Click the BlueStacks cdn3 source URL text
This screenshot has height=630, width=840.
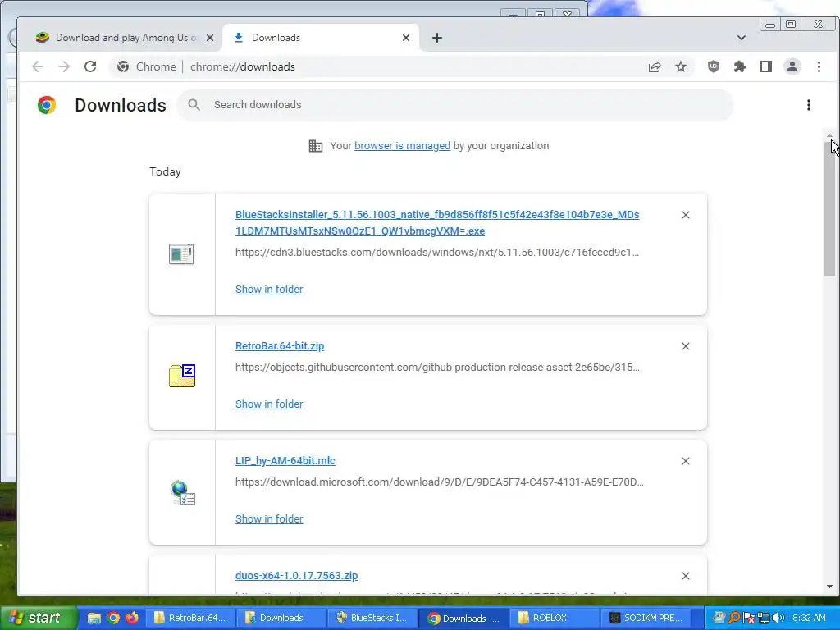[x=437, y=253]
